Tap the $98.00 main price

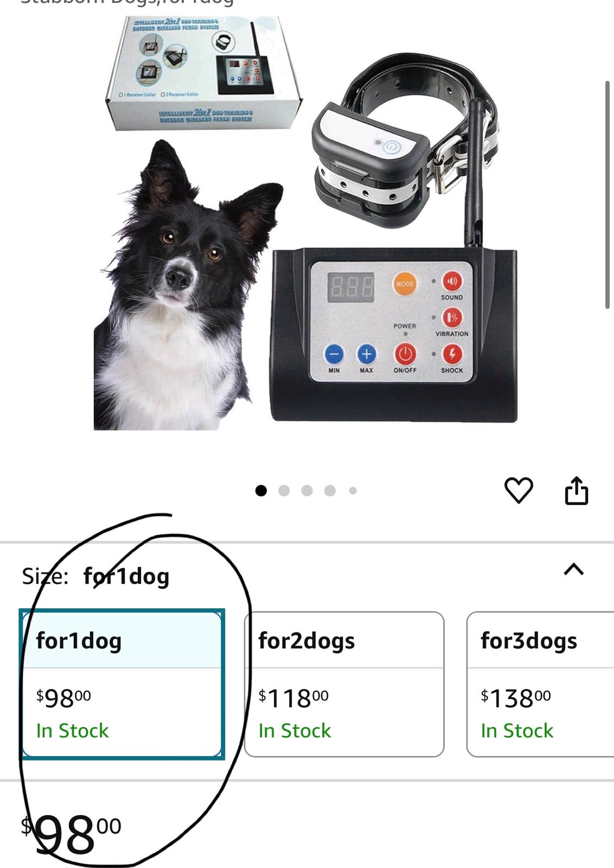point(71,834)
